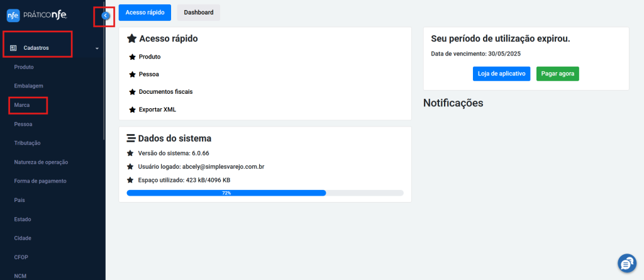Screen dimensions: 644x280
Task: Open Marca in the sidebar
Action: (22, 105)
